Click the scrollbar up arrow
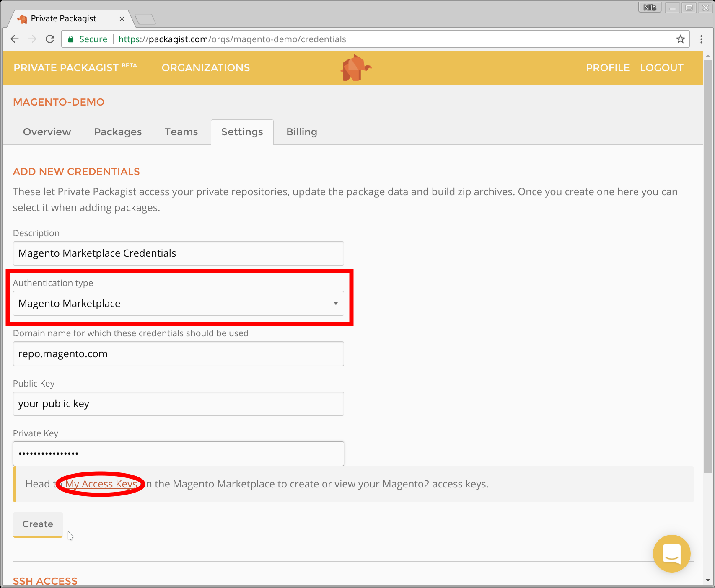Screen dimensions: 715x588 (x=708, y=56)
